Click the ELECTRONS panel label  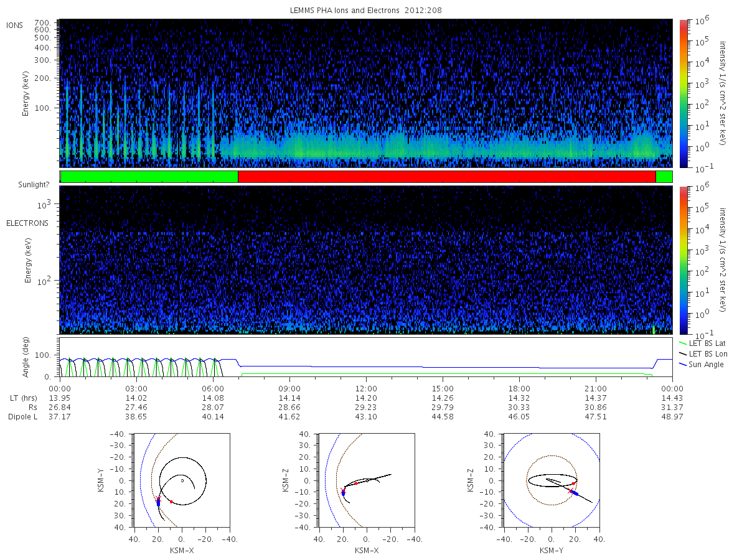click(27, 223)
